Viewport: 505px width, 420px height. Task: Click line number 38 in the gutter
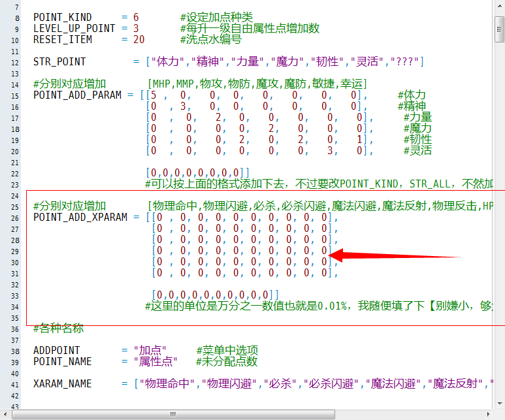[x=15, y=351]
